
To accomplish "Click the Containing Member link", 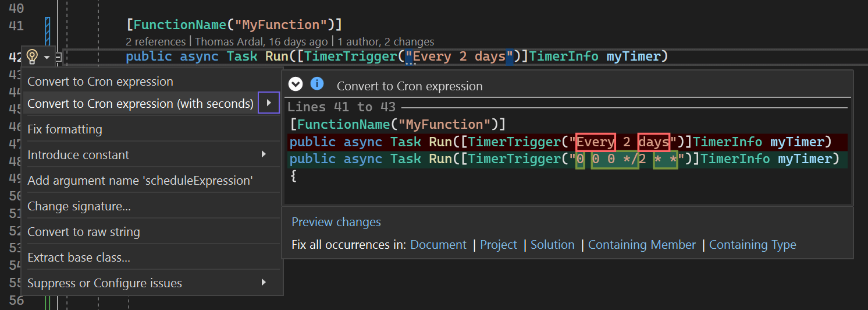I will tap(642, 245).
